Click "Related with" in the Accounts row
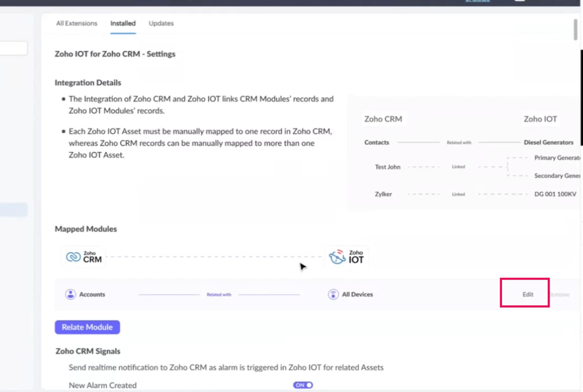The width and height of the screenshot is (583, 392). coord(219,294)
